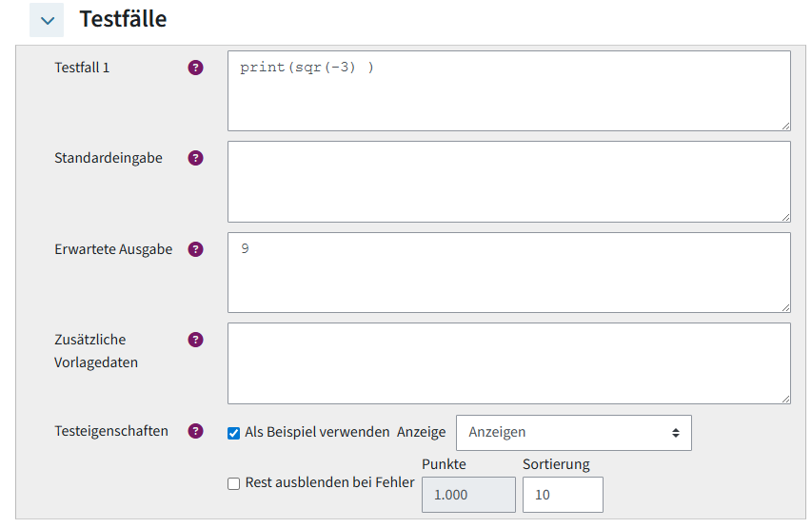This screenshot has height=528, width=812.
Task: Click the Punkte field showing 1.000
Action: tap(468, 495)
